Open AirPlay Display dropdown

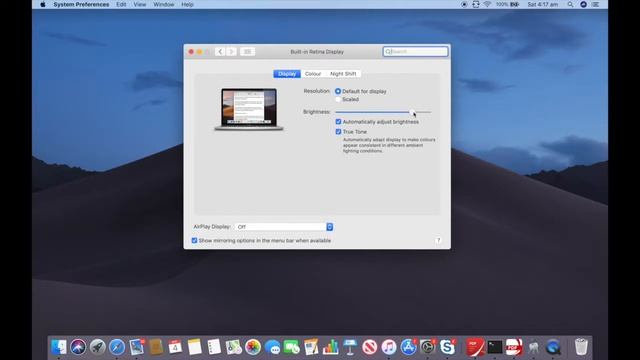point(284,227)
